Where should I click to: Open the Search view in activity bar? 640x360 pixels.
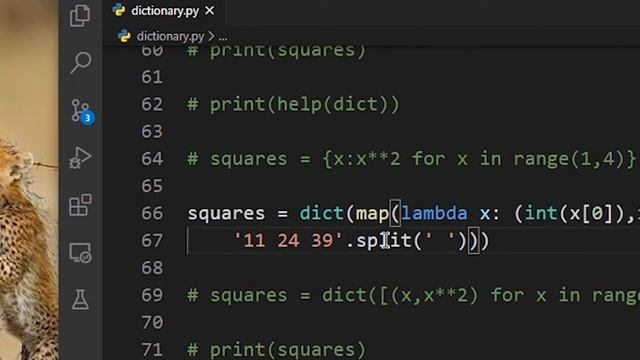tap(80, 62)
